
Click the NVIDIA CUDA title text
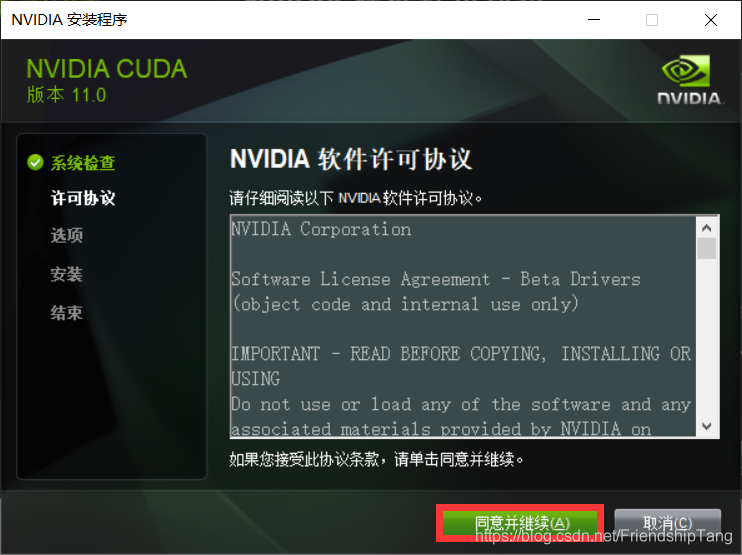tap(106, 69)
